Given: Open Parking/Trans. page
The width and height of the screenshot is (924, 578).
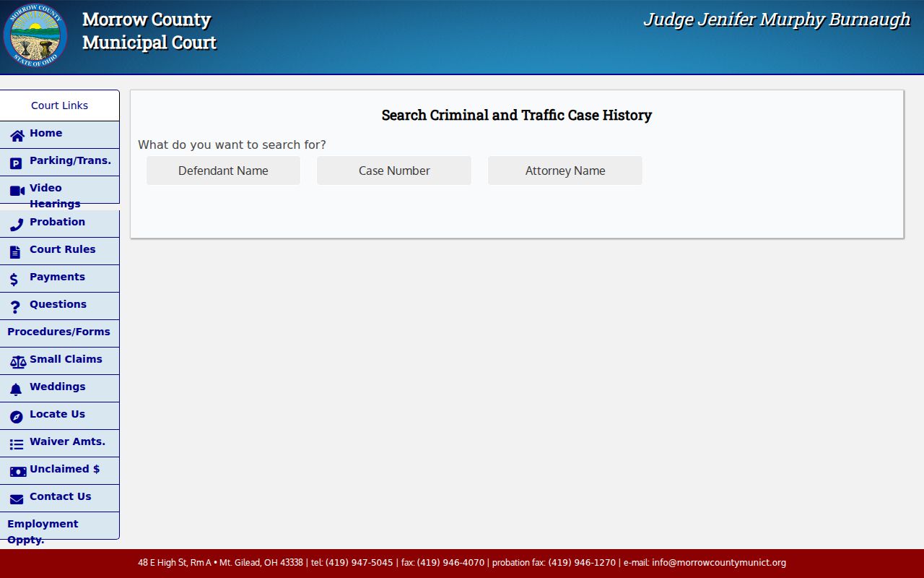Looking at the screenshot, I should coord(59,162).
